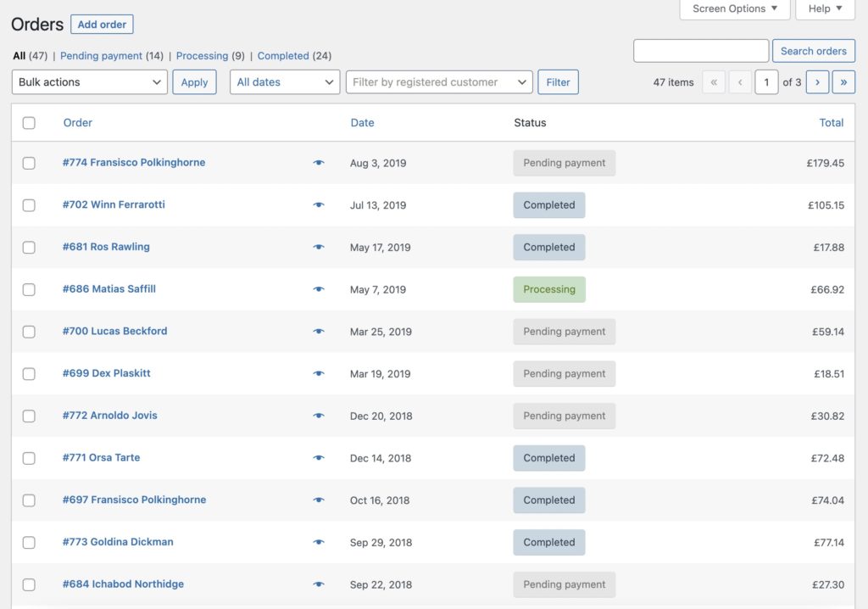
Task: Preview order #686 Matias Saffill
Action: point(318,289)
